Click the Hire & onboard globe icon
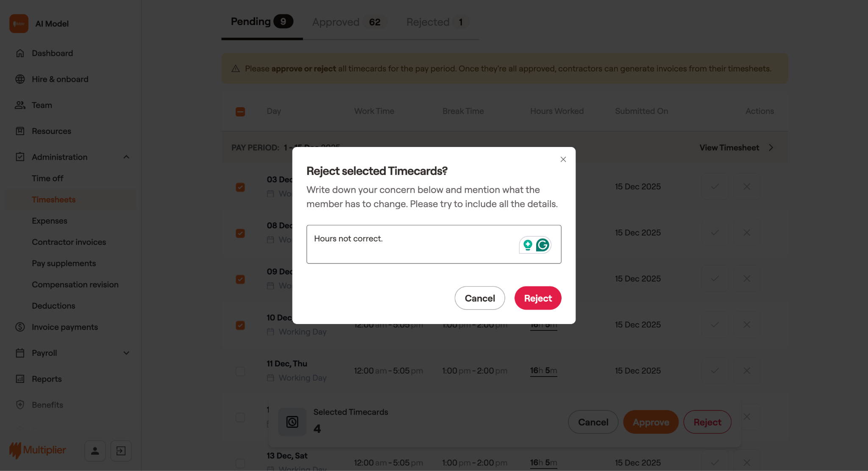868x471 pixels. (20, 79)
